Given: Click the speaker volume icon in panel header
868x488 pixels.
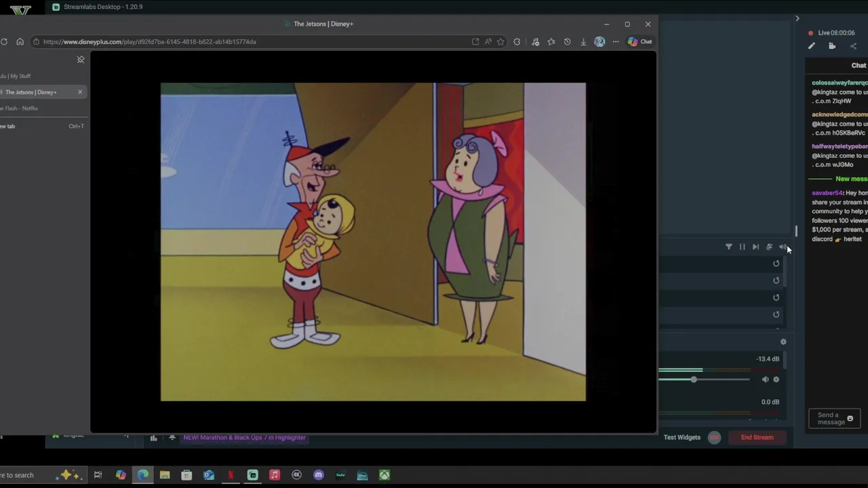Looking at the screenshot, I should click(783, 247).
